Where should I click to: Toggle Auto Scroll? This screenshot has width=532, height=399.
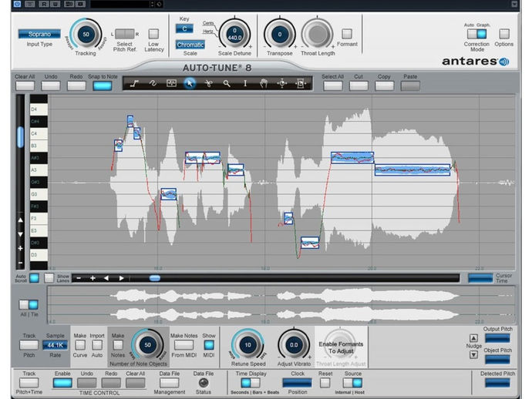point(34,278)
